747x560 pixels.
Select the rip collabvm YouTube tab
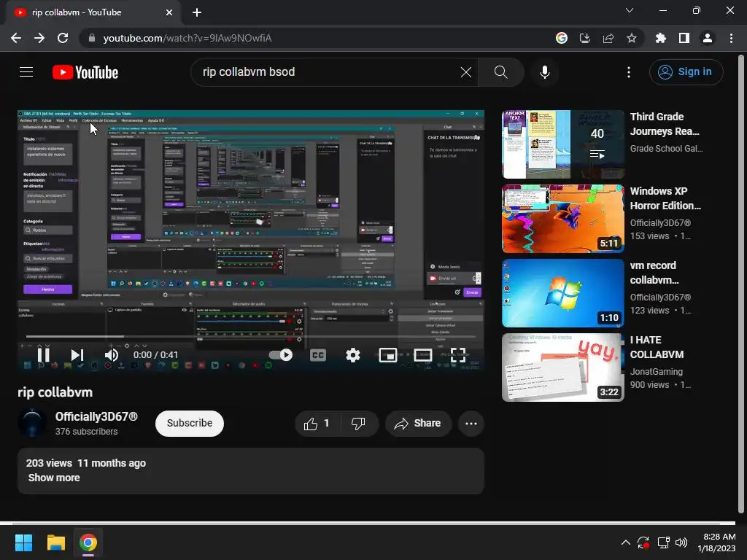(93, 12)
